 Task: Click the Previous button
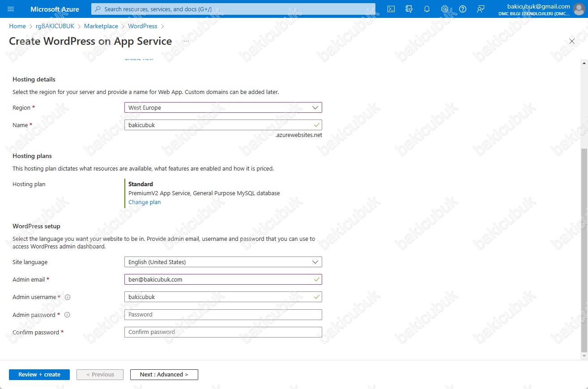click(100, 375)
